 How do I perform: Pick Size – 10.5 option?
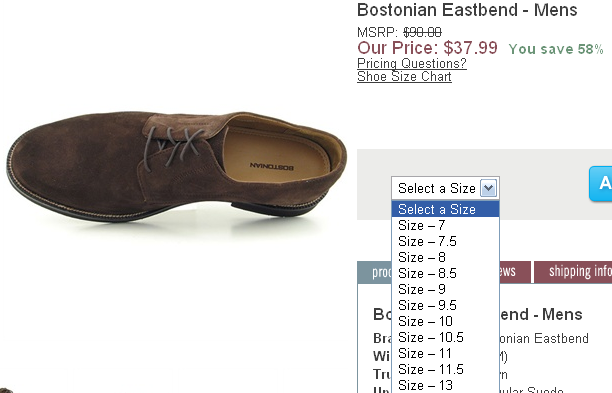point(445,337)
